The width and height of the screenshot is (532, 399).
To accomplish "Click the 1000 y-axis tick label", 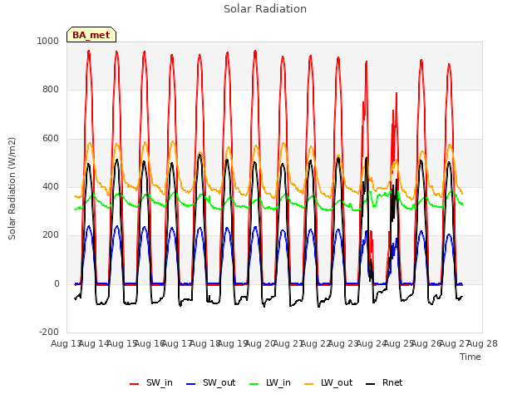I will pyautogui.click(x=48, y=41).
